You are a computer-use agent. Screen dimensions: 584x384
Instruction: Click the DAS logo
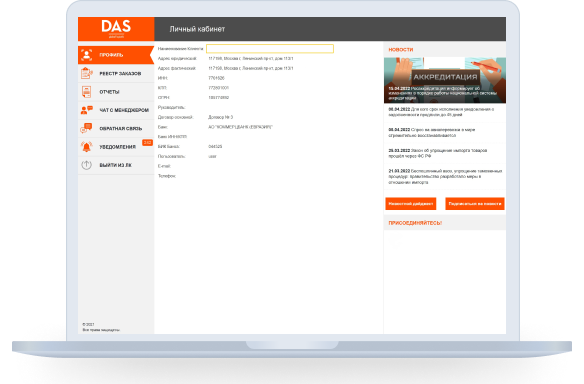point(116,29)
